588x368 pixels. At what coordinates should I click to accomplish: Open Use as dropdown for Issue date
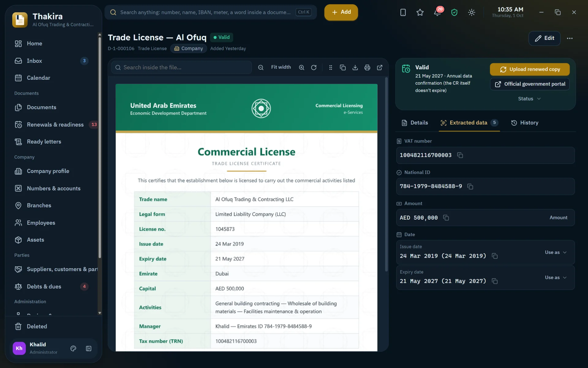(556, 252)
